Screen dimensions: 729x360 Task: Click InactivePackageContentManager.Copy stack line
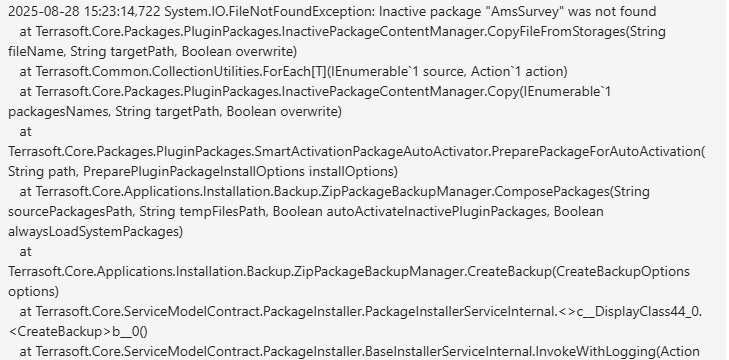pyautogui.click(x=315, y=92)
